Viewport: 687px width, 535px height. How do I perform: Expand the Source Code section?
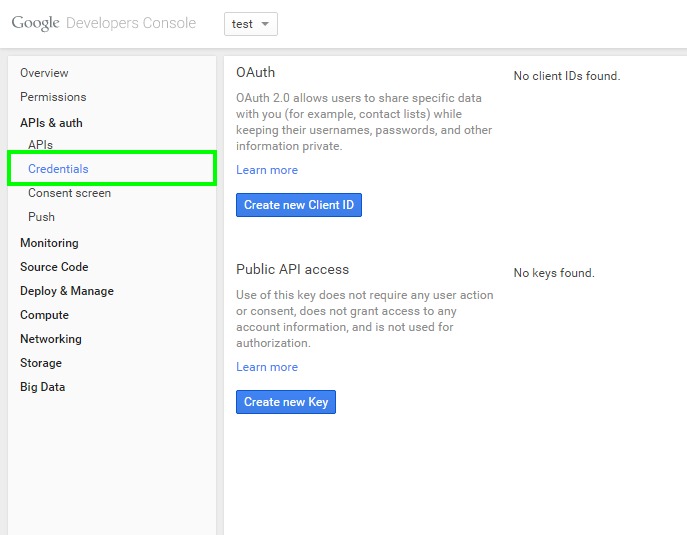(x=54, y=267)
